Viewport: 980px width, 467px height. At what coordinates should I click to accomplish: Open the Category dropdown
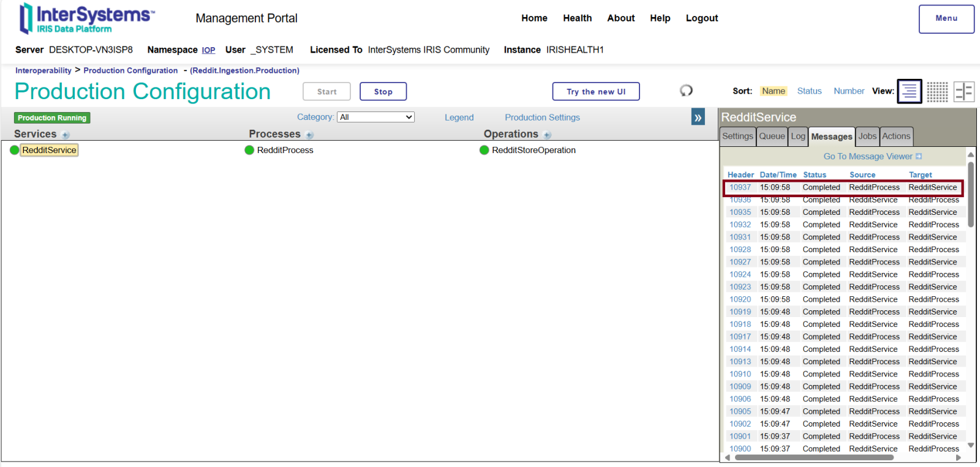pyautogui.click(x=376, y=117)
